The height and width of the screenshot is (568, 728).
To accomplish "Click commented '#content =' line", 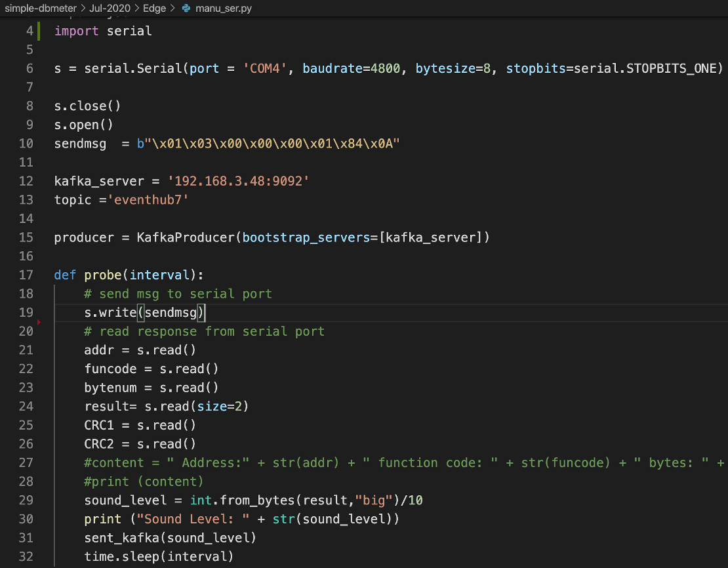I will click(404, 463).
